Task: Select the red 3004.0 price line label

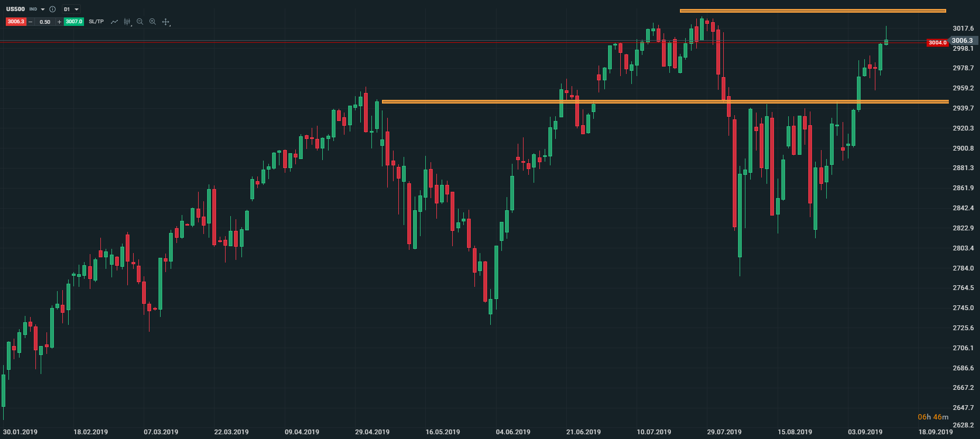Action: 937,43
